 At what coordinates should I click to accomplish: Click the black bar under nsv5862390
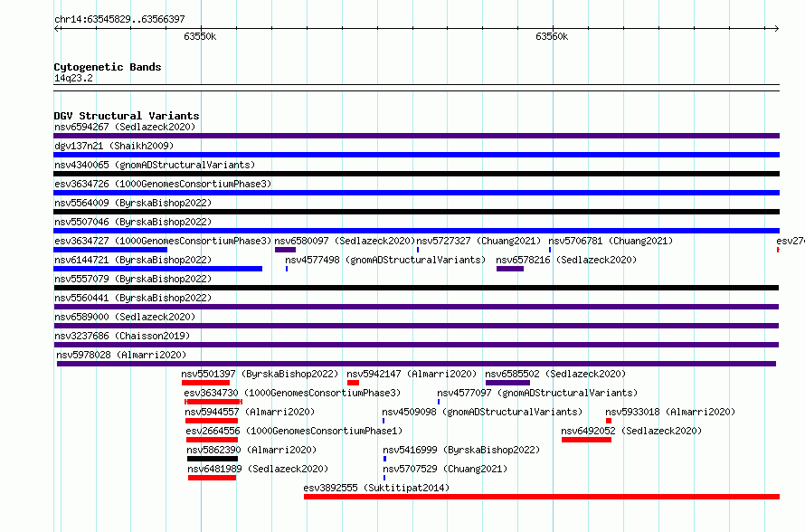tap(213, 459)
